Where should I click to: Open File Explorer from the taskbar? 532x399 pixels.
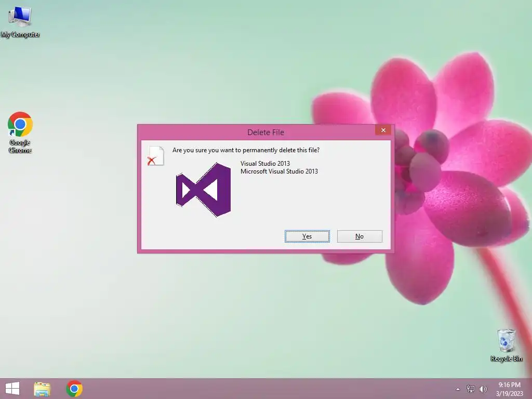[42, 389]
